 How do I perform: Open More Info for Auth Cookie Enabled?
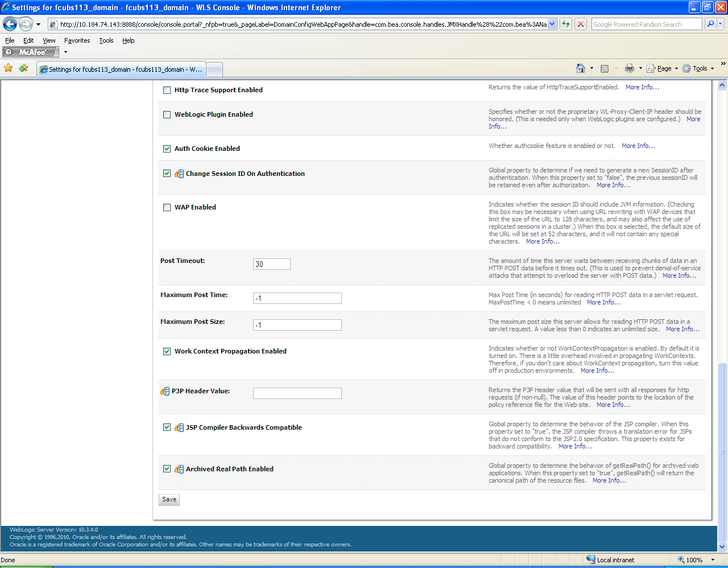tap(638, 146)
